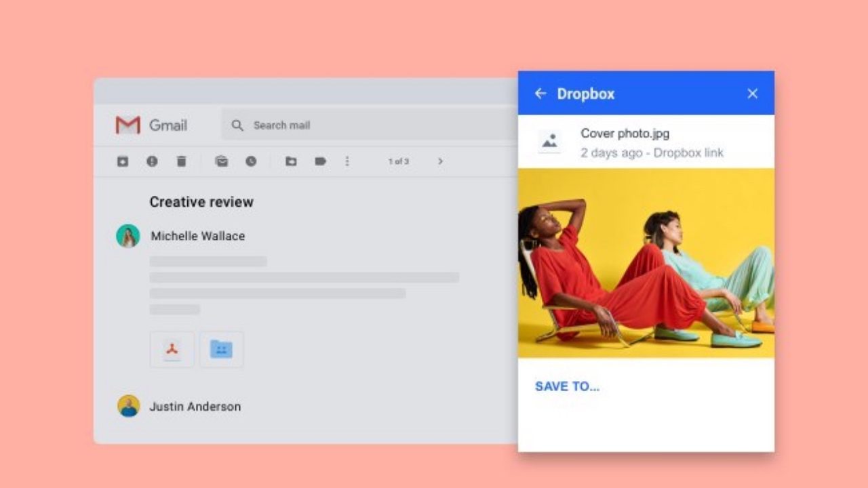Image resolution: width=868 pixels, height=488 pixels.
Task: Click the SAVE TO link
Action: (x=568, y=386)
